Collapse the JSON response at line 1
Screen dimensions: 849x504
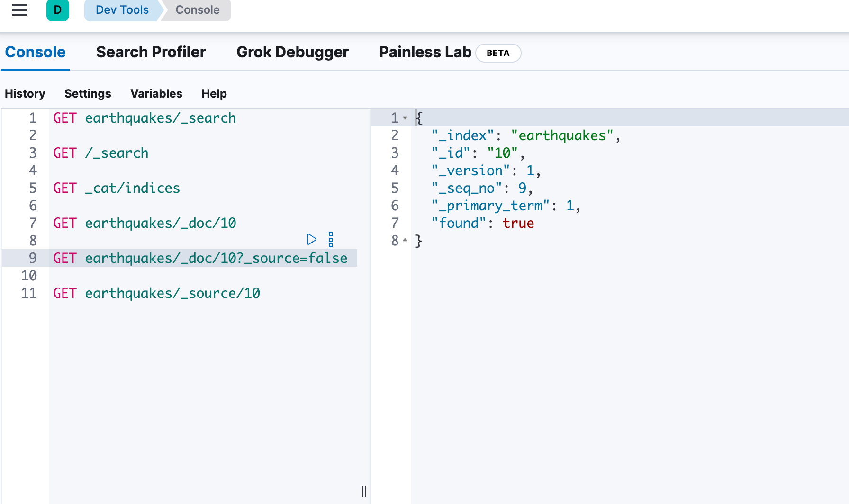click(x=405, y=118)
